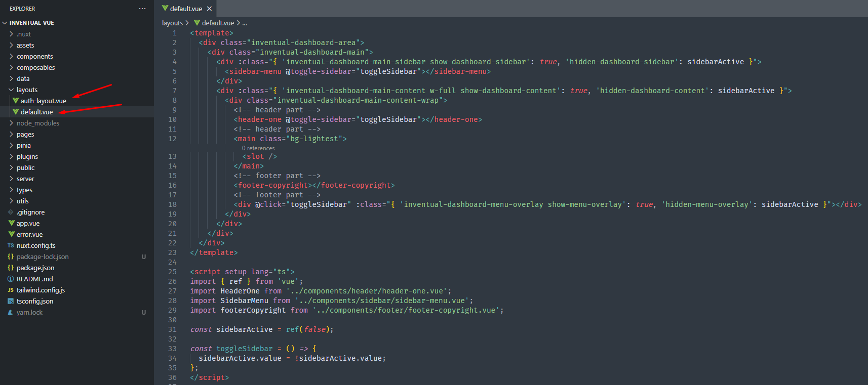Open package-lock.json file
The width and height of the screenshot is (868, 385).
(77, 256)
